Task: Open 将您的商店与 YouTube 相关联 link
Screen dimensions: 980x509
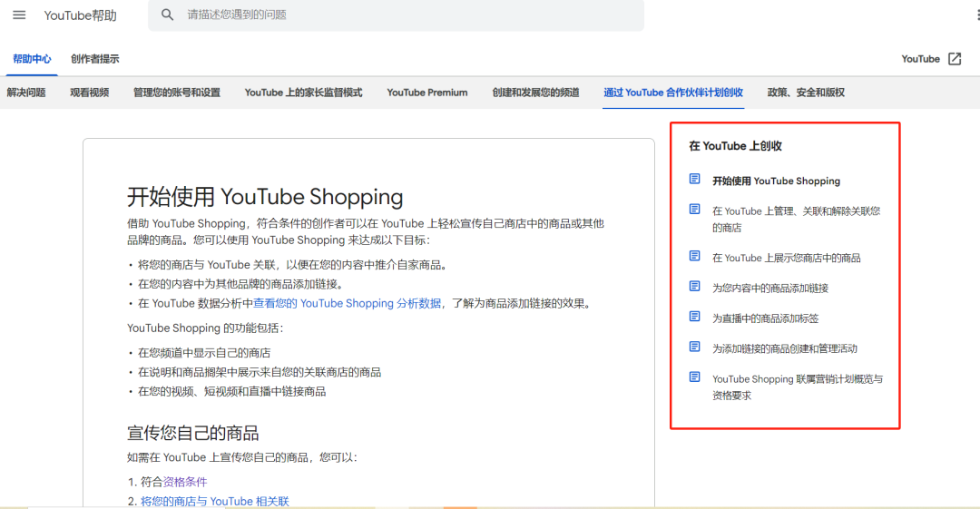Action: coord(214,501)
